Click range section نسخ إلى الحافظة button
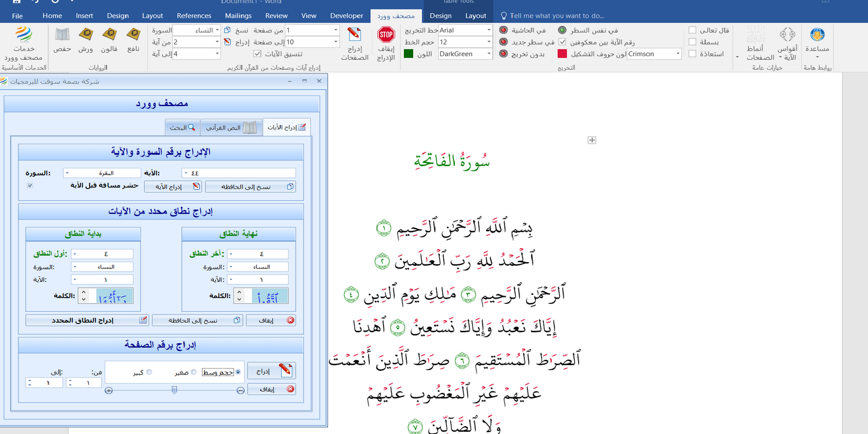This screenshot has height=434, width=868. tap(197, 320)
